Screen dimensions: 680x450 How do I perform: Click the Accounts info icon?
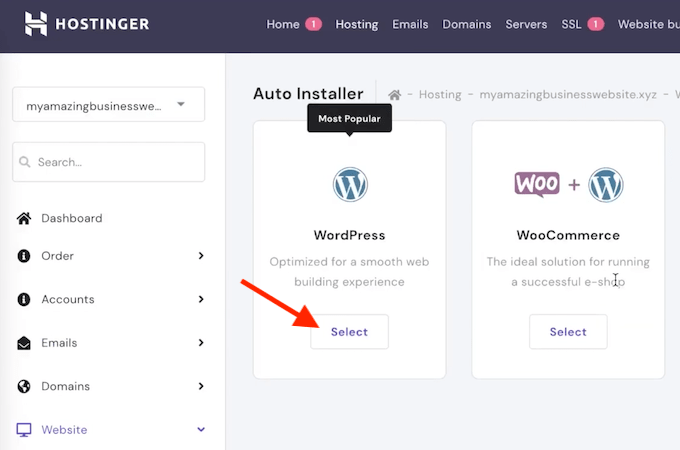coord(24,299)
